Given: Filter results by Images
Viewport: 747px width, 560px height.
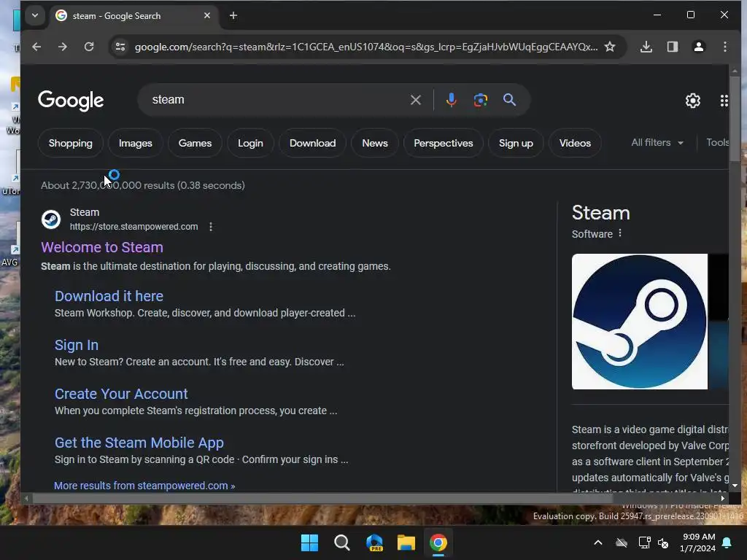Looking at the screenshot, I should pyautogui.click(x=135, y=144).
